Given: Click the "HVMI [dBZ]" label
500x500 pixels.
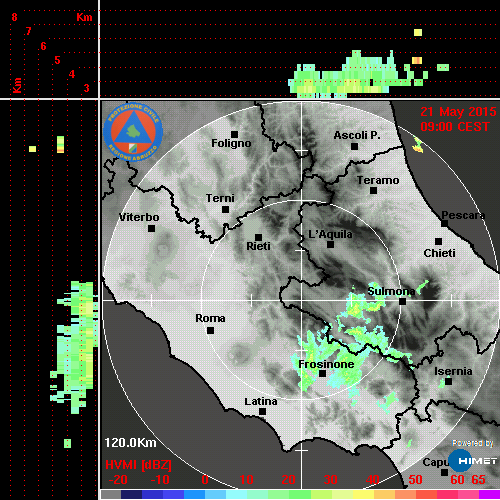Looking at the screenshot, I should click(x=138, y=465).
